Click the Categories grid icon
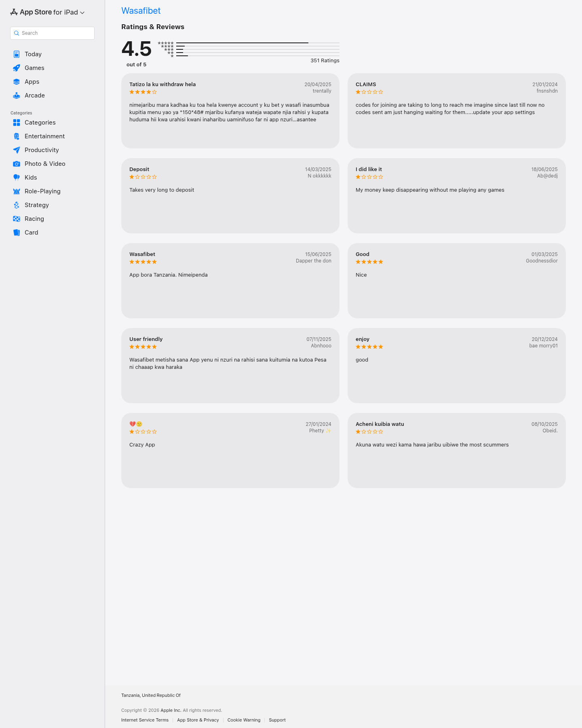Screen dimensions: 582x728 click(17, 123)
